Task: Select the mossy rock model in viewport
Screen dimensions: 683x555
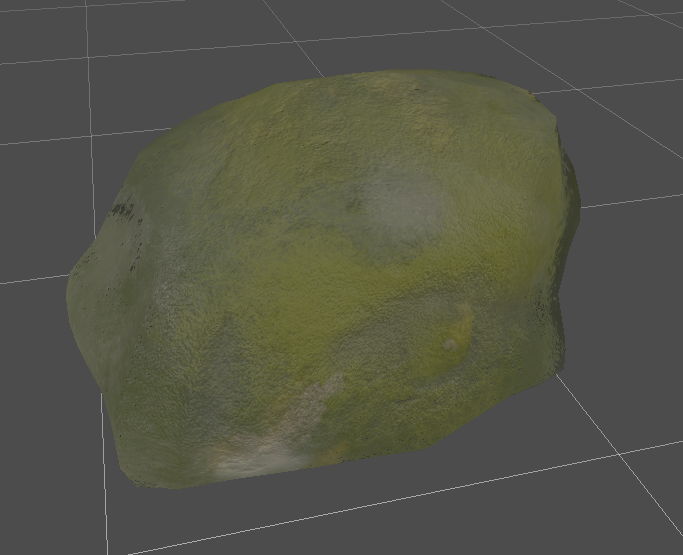Action: coord(323,279)
